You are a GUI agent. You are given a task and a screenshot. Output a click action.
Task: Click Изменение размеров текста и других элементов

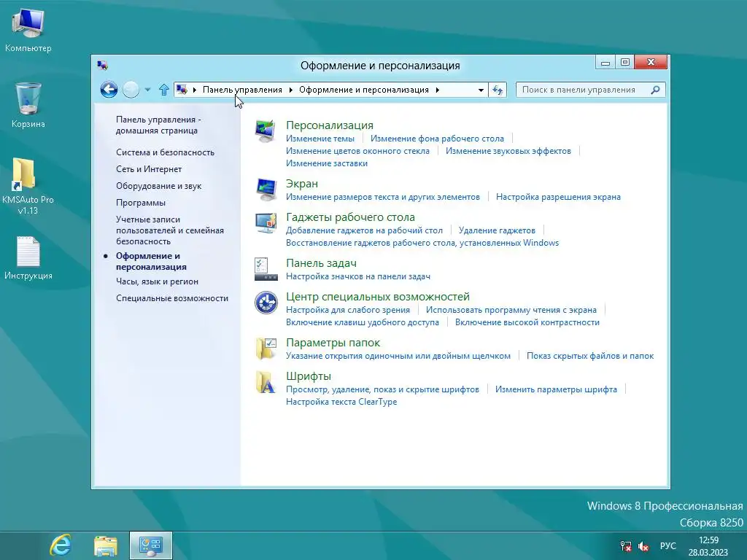coord(383,197)
